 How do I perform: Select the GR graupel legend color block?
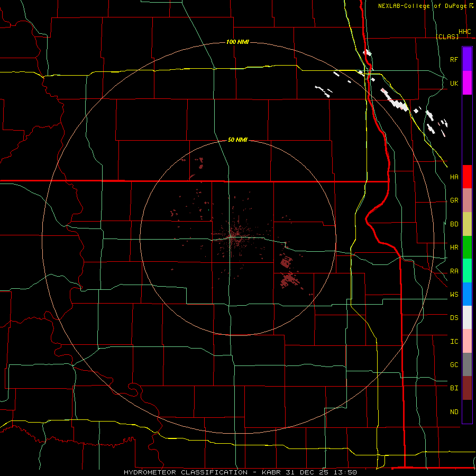point(467,200)
